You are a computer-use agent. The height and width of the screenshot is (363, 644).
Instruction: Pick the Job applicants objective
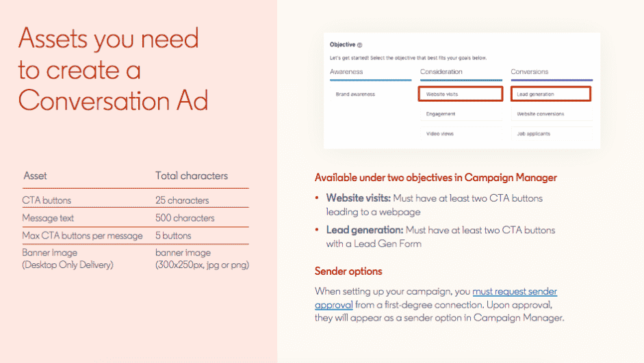(x=552, y=134)
